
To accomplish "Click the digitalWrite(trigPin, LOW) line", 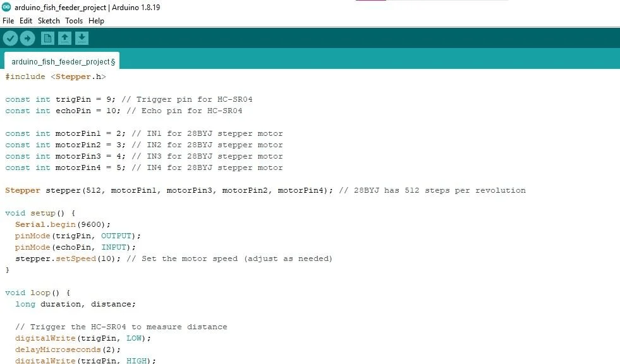I will (x=83, y=338).
